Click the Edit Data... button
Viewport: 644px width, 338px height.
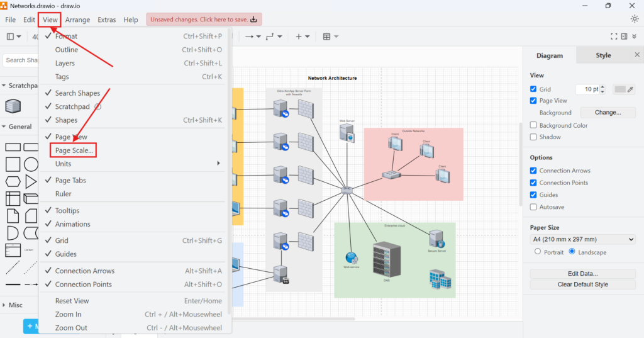tap(583, 273)
